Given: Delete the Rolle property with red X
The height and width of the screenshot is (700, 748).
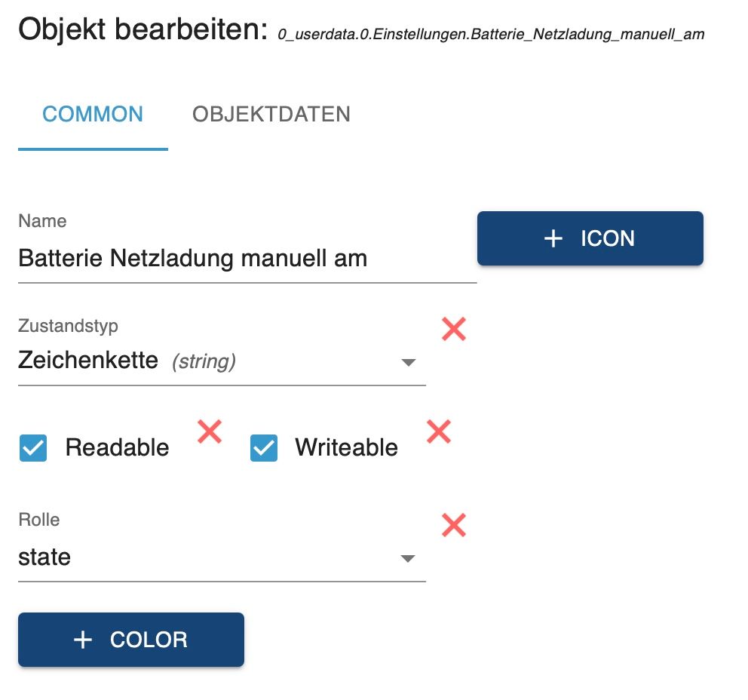Looking at the screenshot, I should 453,525.
